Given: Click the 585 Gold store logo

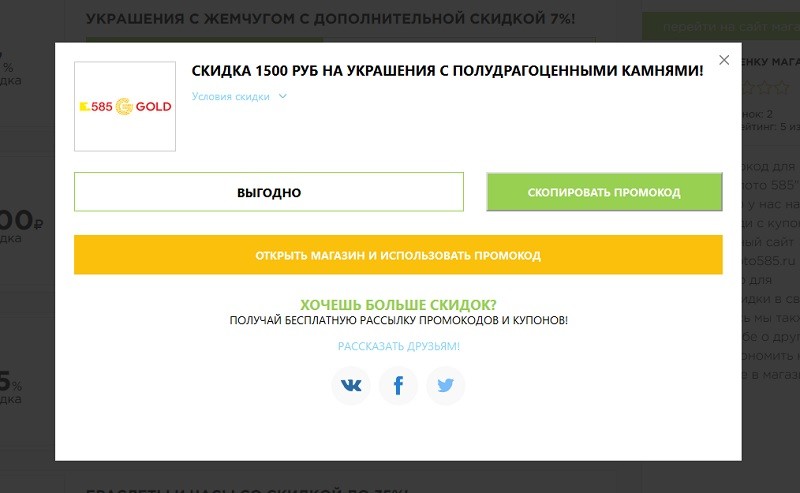Looking at the screenshot, I should [125, 106].
